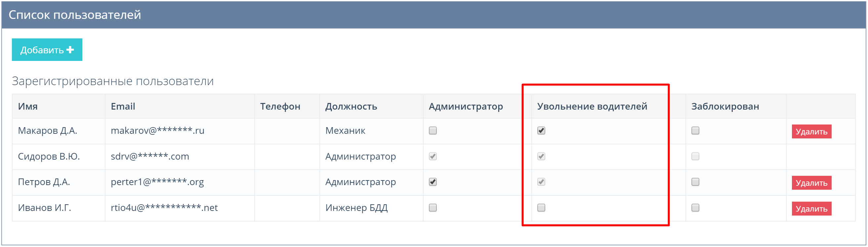Check Заблокирован checkbox for Иванов И.Г.
This screenshot has width=868, height=247.
coord(695,208)
